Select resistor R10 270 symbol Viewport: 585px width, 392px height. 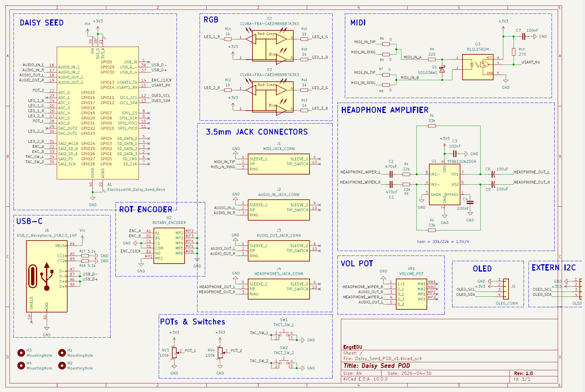tap(513, 52)
